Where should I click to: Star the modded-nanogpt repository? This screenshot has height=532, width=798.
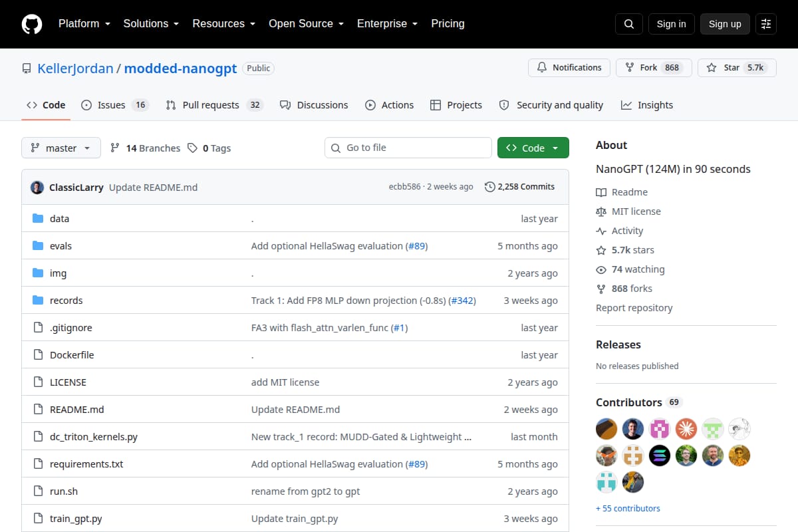[x=737, y=68]
